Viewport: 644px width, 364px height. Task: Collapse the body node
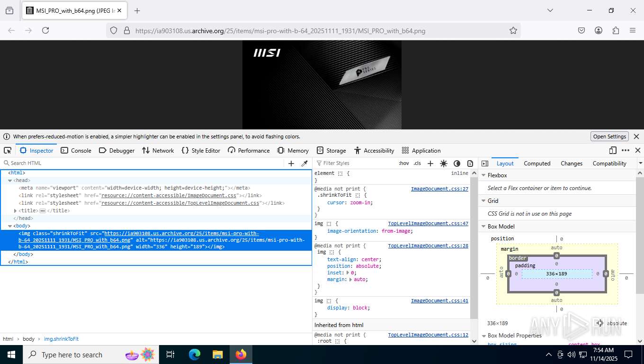click(9, 226)
